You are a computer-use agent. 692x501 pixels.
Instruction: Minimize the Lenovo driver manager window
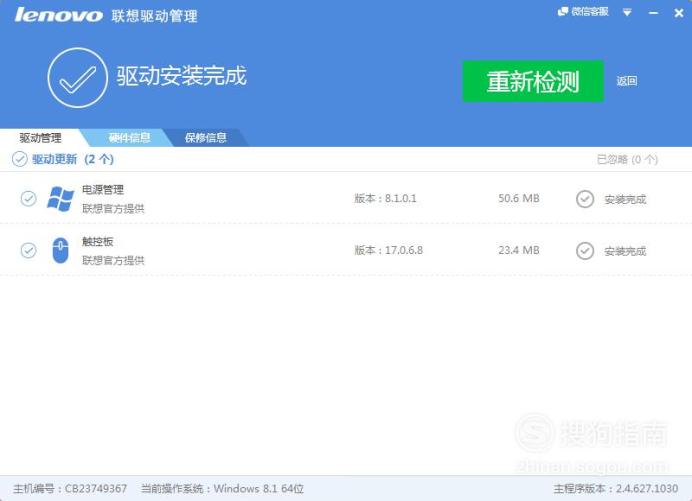pyautogui.click(x=654, y=13)
